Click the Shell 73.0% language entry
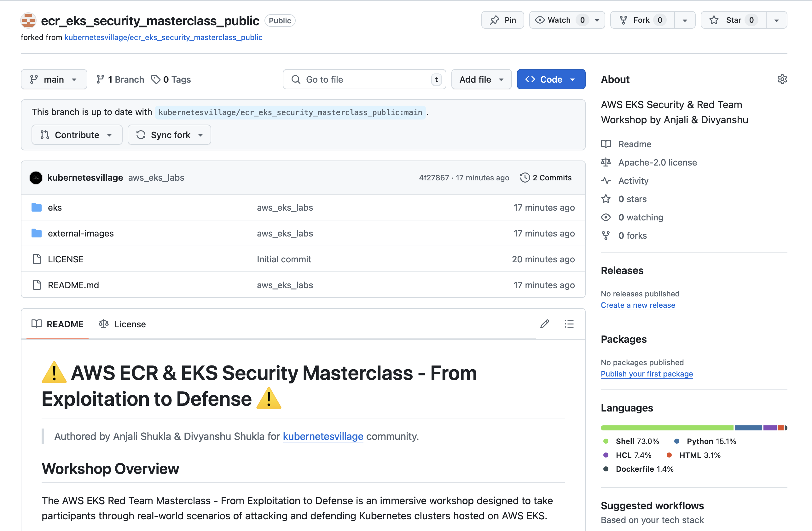The width and height of the screenshot is (812, 531). (x=631, y=441)
